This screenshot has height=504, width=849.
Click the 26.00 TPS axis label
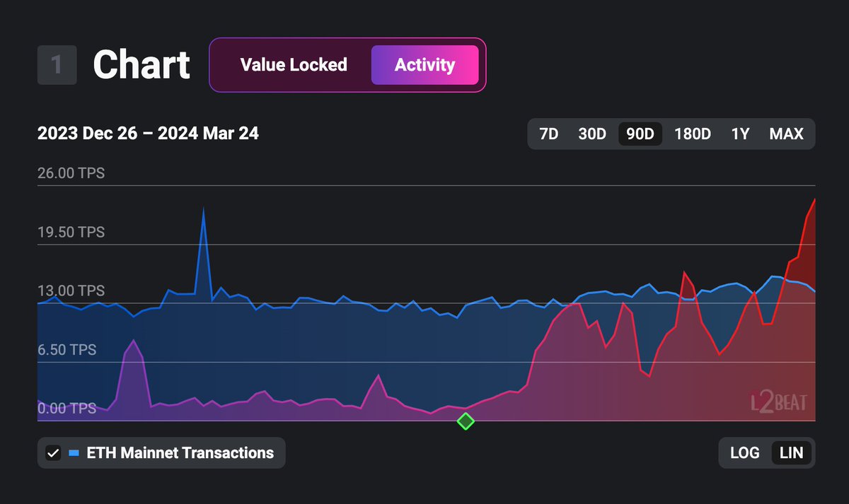[x=71, y=173]
